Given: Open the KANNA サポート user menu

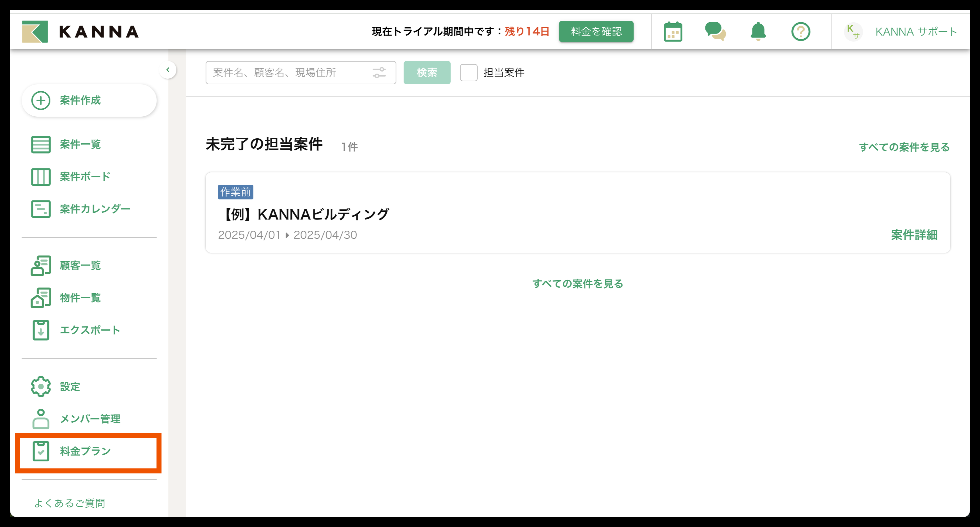Looking at the screenshot, I should (x=900, y=32).
